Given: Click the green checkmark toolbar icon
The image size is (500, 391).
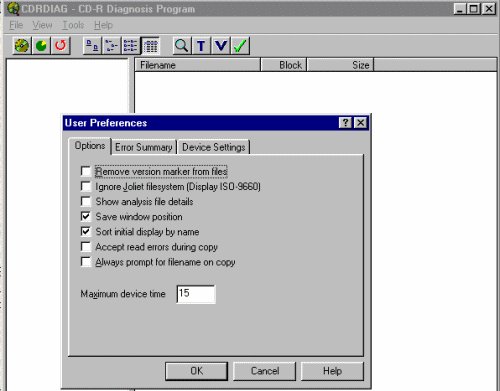Looking at the screenshot, I should tap(240, 45).
